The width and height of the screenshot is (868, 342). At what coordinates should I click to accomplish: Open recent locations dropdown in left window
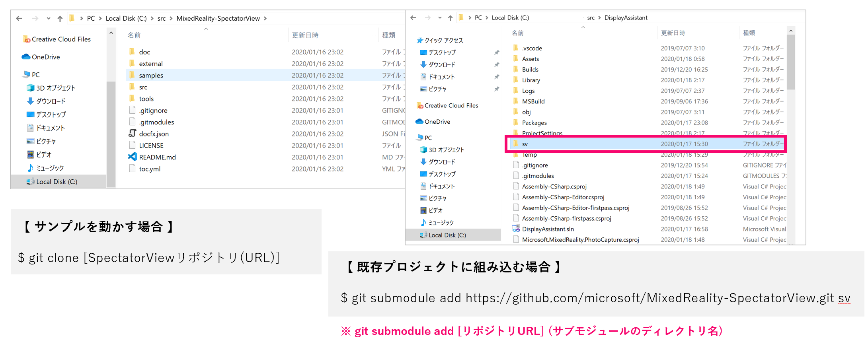[49, 18]
